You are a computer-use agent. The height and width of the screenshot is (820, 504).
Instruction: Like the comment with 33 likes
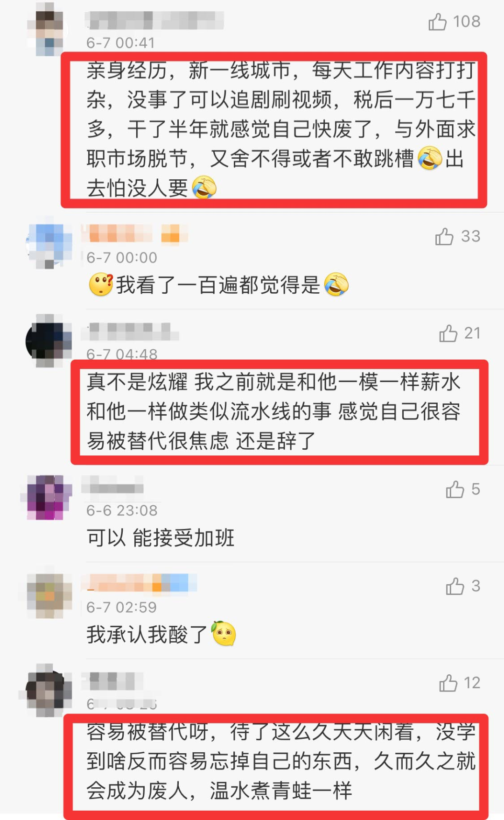pos(444,237)
